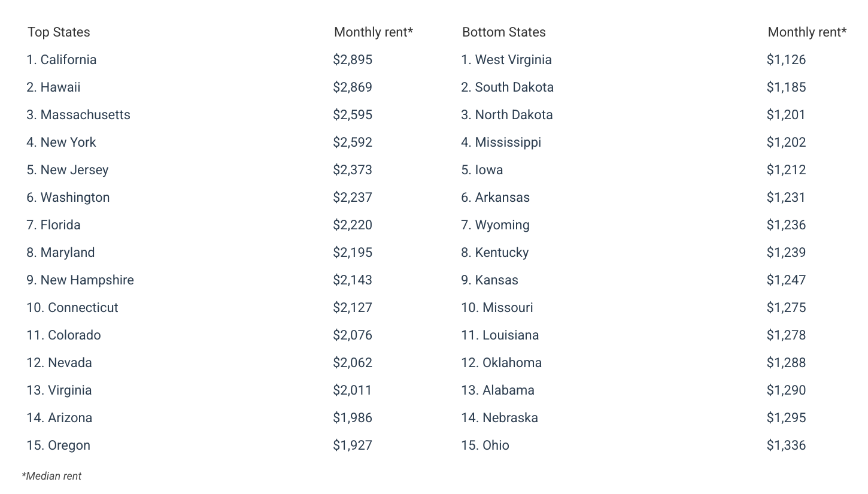Image resolution: width=868 pixels, height=494 pixels.
Task: Select the Oklahoma state entry
Action: pos(502,363)
